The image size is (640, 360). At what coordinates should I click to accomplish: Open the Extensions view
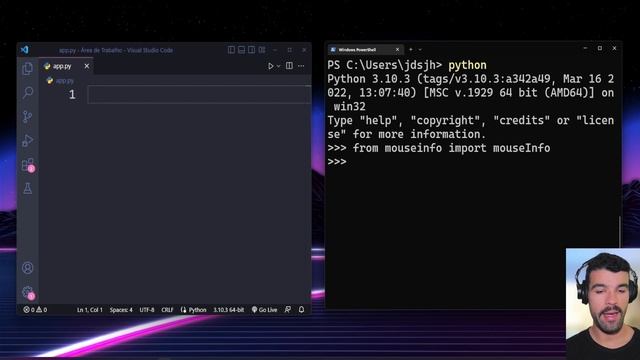point(28,165)
